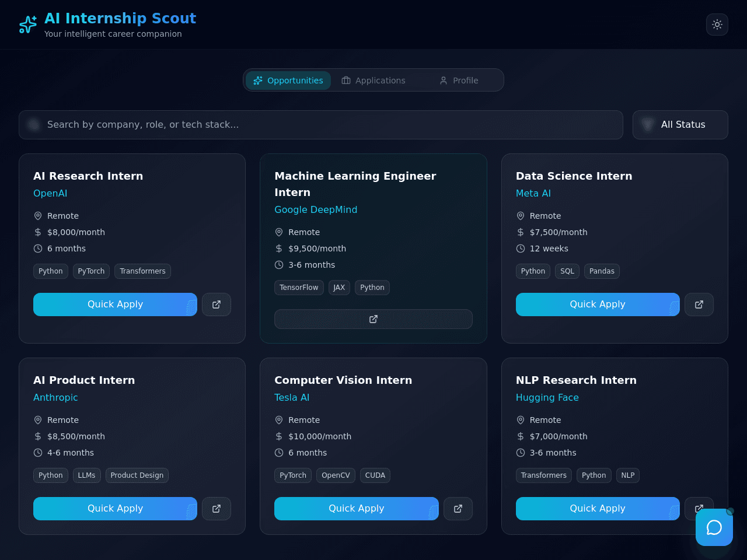Quick Apply to Meta AI Data Science Intern

[598, 304]
